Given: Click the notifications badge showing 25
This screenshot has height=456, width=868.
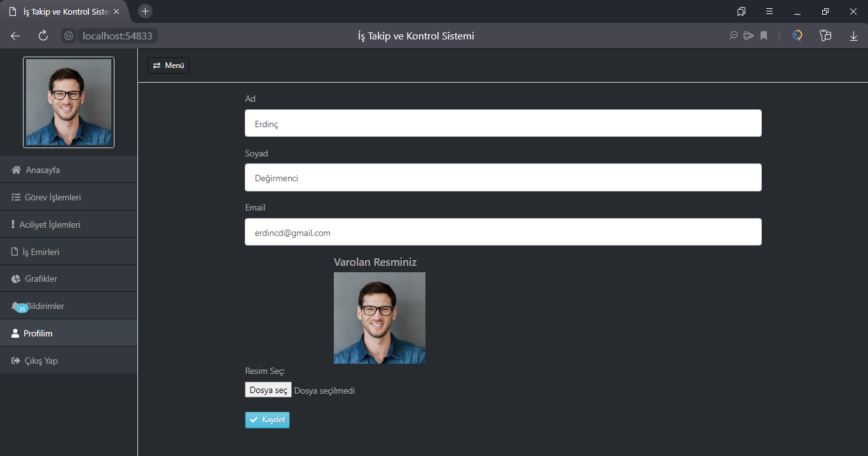Looking at the screenshot, I should coord(21,308).
